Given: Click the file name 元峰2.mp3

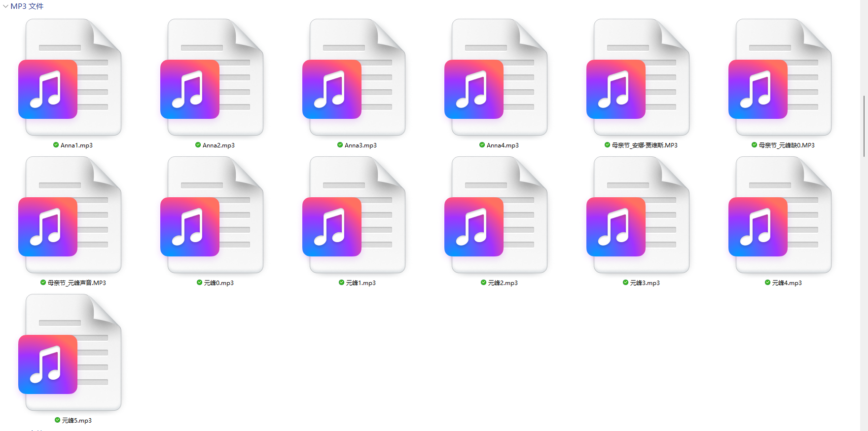Looking at the screenshot, I should (x=503, y=283).
